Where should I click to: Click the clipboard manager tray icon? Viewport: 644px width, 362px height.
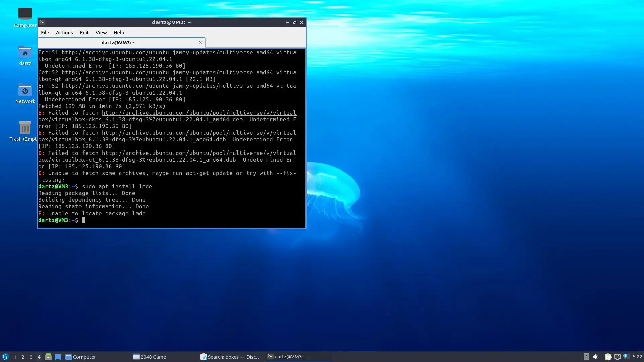click(608, 357)
